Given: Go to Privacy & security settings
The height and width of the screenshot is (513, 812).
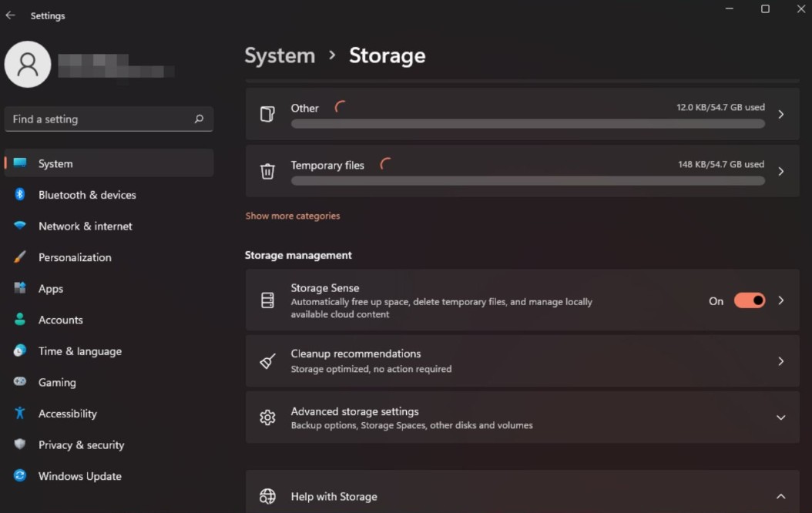Looking at the screenshot, I should (81, 445).
